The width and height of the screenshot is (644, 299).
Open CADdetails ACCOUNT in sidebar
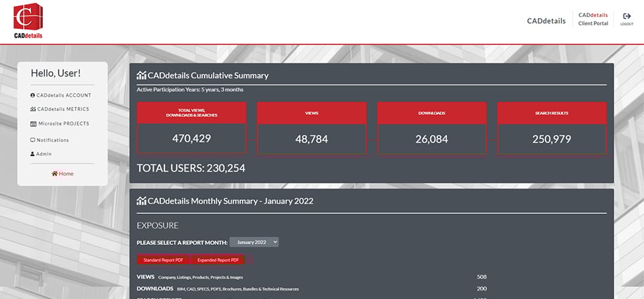coord(61,95)
